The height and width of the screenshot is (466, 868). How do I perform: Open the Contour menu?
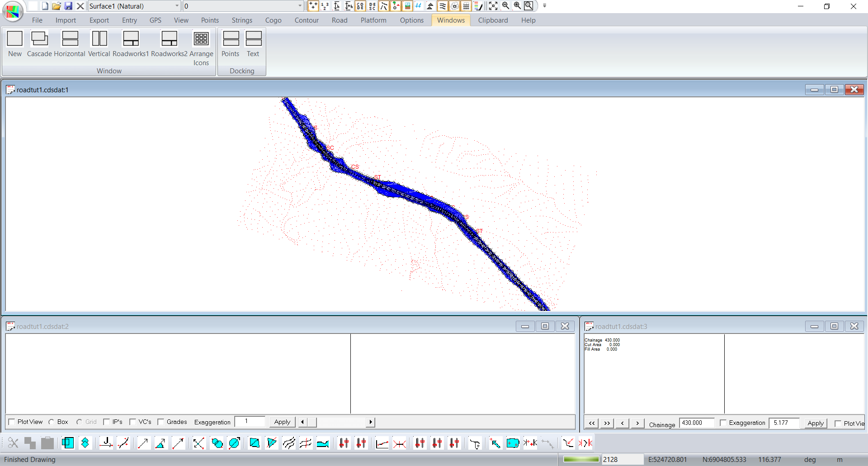click(x=307, y=20)
